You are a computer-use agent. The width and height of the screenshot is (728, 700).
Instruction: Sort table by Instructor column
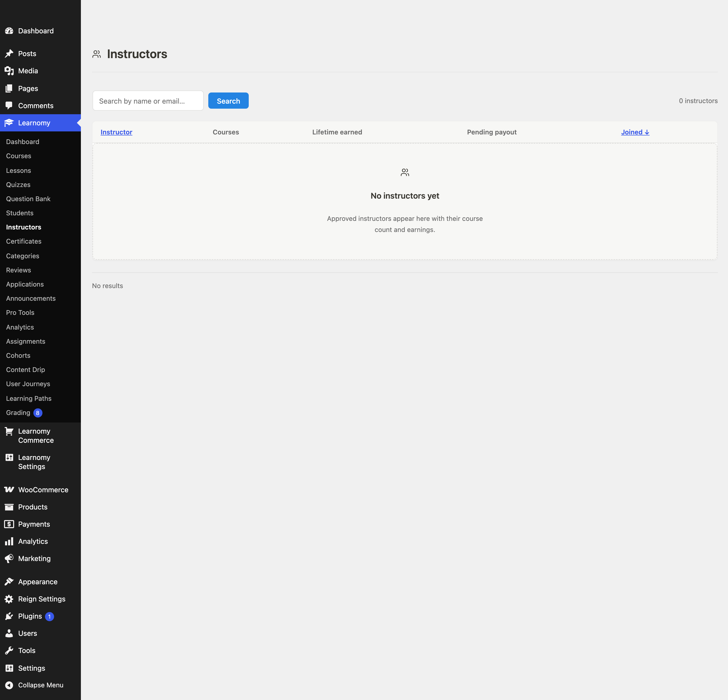(116, 132)
